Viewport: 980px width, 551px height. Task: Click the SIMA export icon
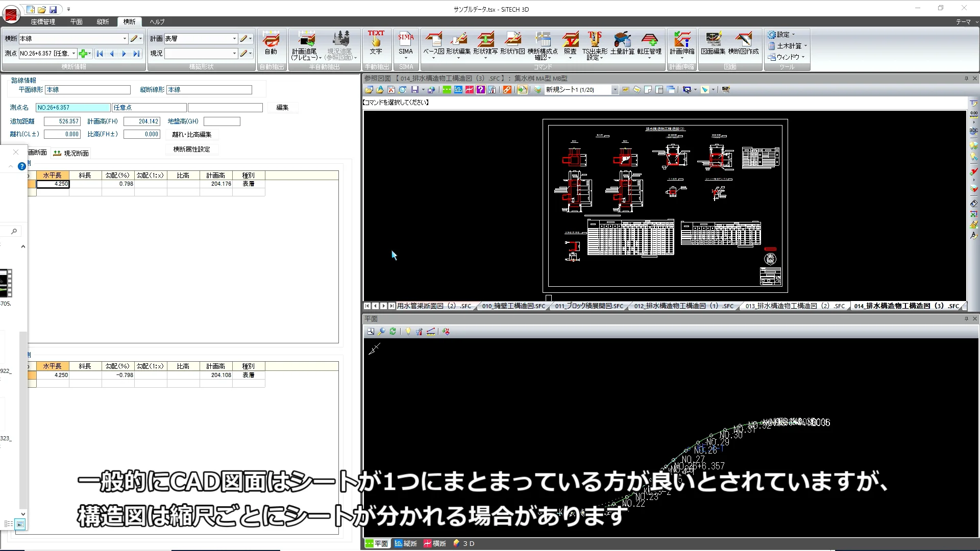[x=406, y=45]
